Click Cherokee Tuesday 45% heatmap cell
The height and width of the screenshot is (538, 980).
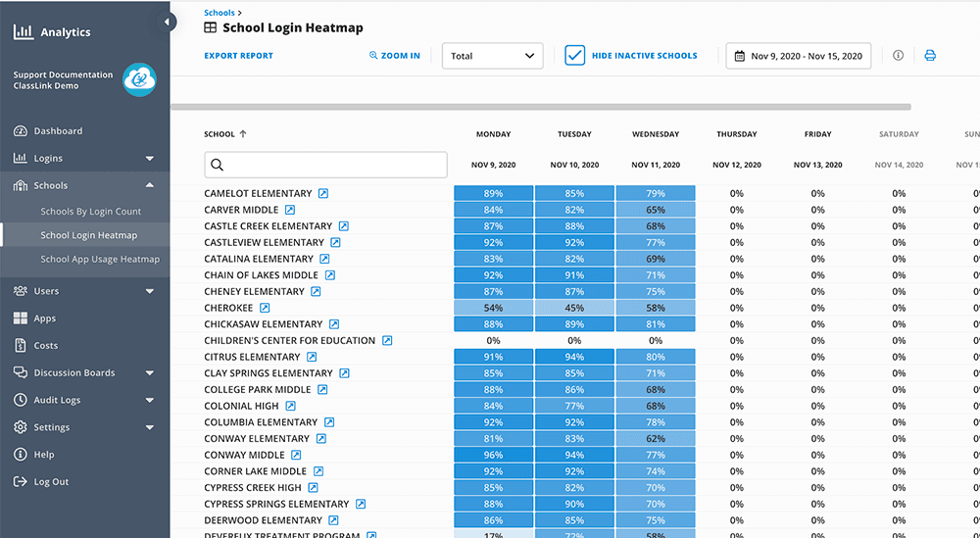[574, 308]
